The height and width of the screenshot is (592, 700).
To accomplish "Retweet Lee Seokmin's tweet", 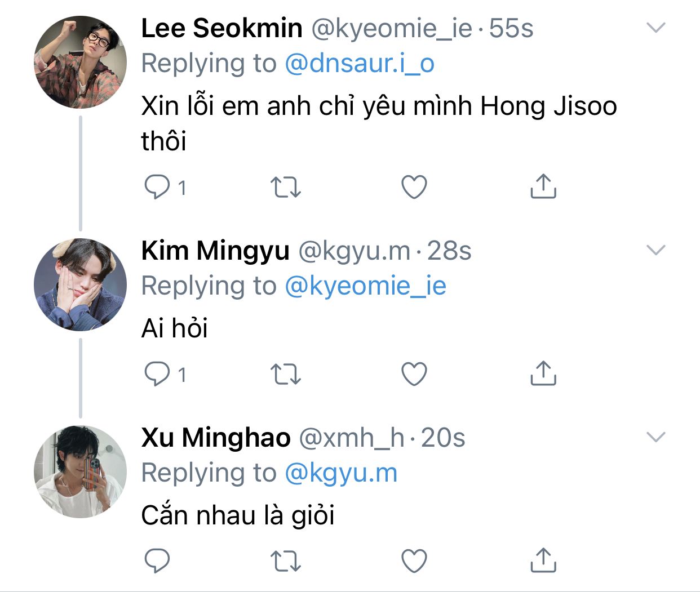I will tap(286, 187).
